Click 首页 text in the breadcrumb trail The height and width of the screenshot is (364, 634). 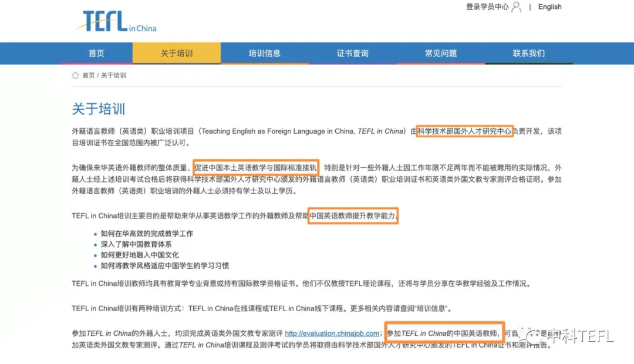[x=89, y=76]
